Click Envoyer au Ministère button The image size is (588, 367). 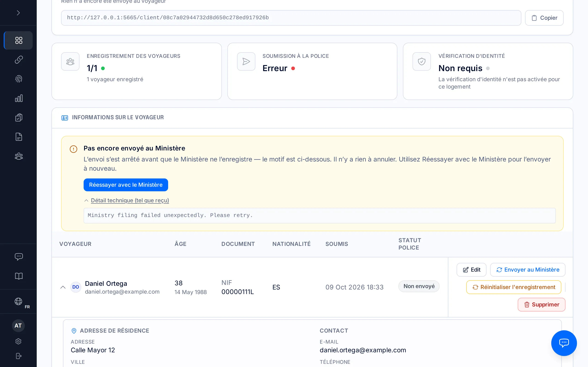click(528, 270)
